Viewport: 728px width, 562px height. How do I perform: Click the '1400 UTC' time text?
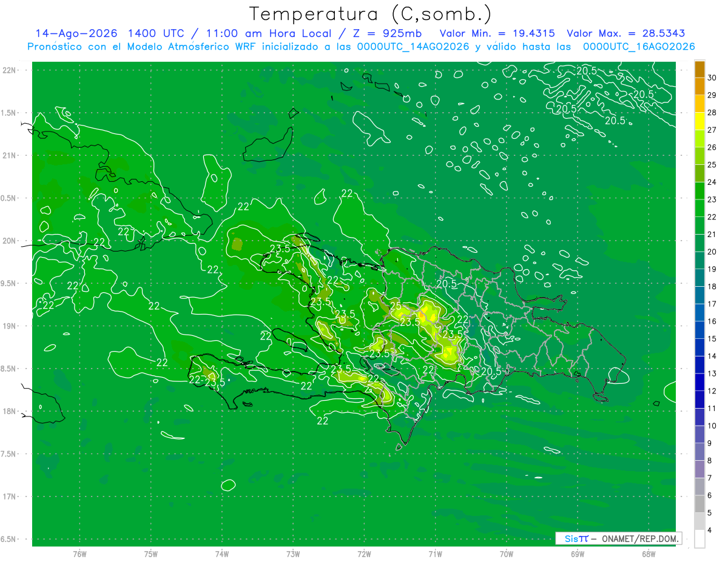pos(157,33)
